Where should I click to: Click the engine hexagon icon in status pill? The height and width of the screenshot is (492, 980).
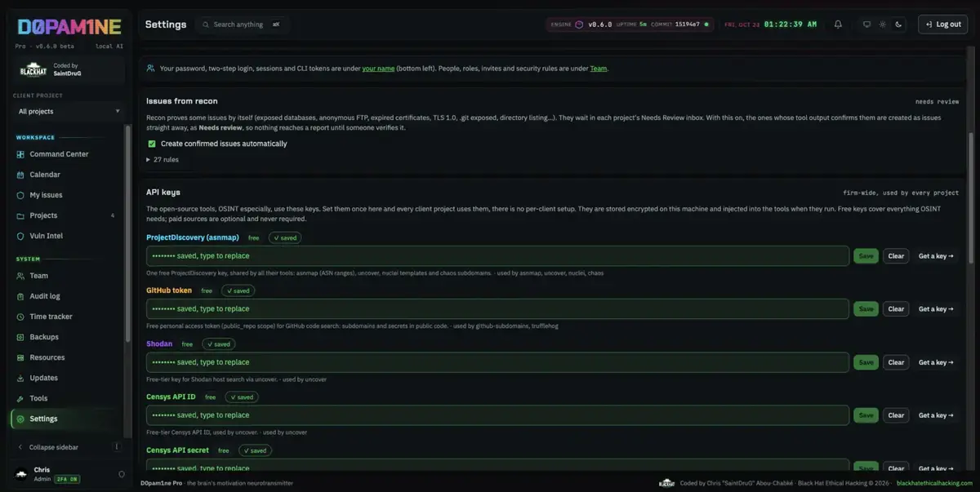click(x=579, y=24)
